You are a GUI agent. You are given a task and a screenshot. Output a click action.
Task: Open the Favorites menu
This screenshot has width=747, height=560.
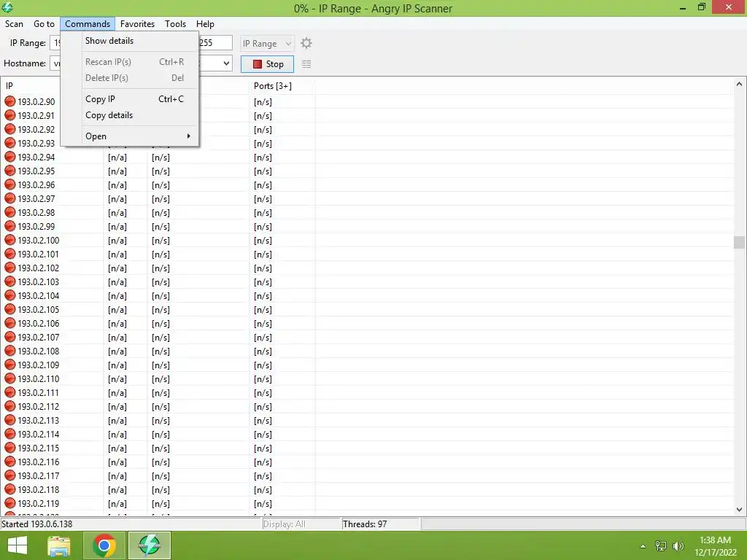[x=137, y=24]
